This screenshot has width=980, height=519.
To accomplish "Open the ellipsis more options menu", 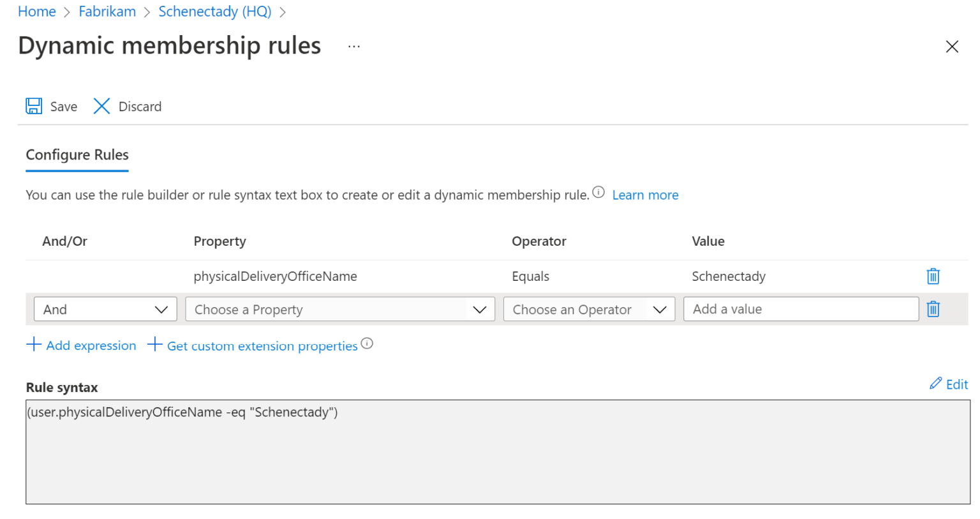I will 354,47.
